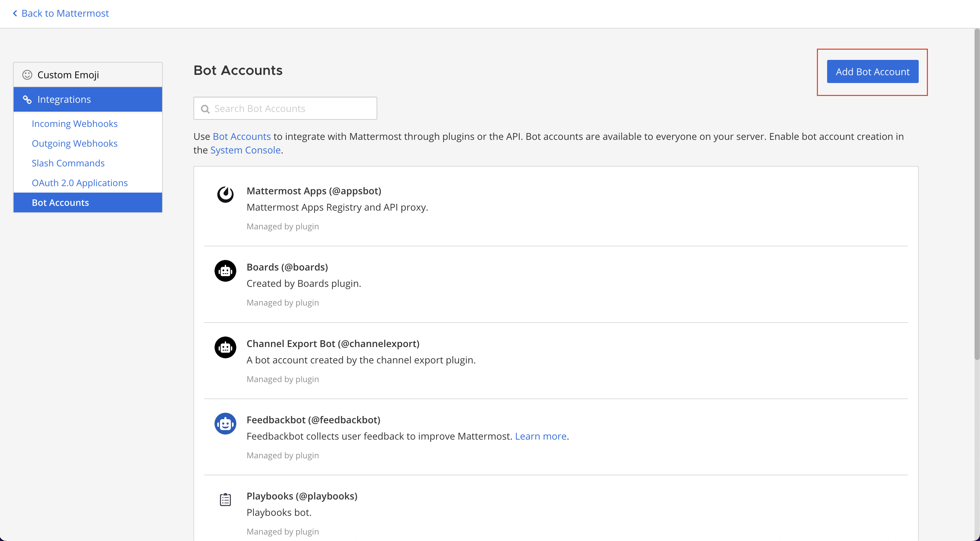980x541 pixels.
Task: Focus the Search Bot Accounts field
Action: 285,108
